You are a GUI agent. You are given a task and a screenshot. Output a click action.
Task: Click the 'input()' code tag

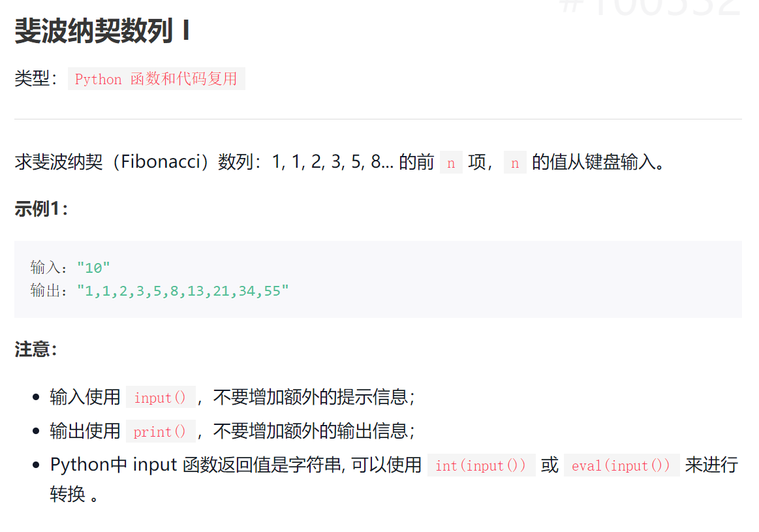tap(160, 396)
